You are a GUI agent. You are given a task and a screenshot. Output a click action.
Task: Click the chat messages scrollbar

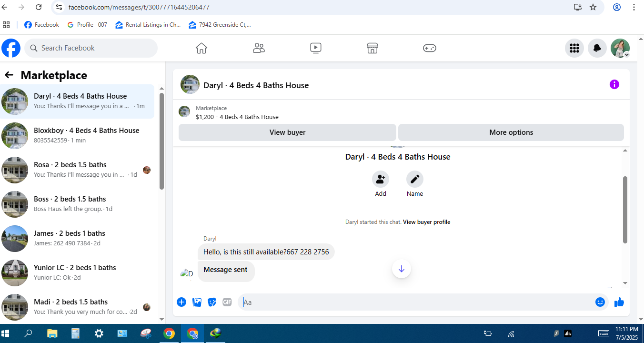point(625,210)
